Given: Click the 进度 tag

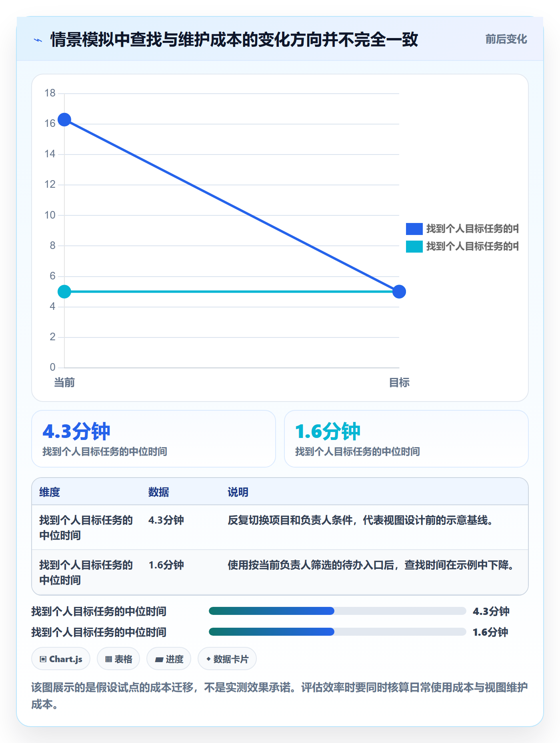Looking at the screenshot, I should click(x=169, y=659).
